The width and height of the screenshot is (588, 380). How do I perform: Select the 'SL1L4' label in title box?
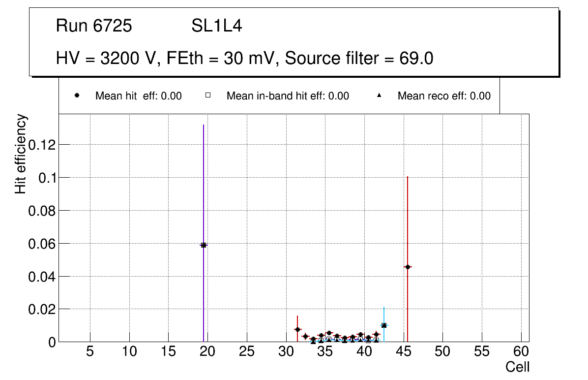(x=216, y=26)
